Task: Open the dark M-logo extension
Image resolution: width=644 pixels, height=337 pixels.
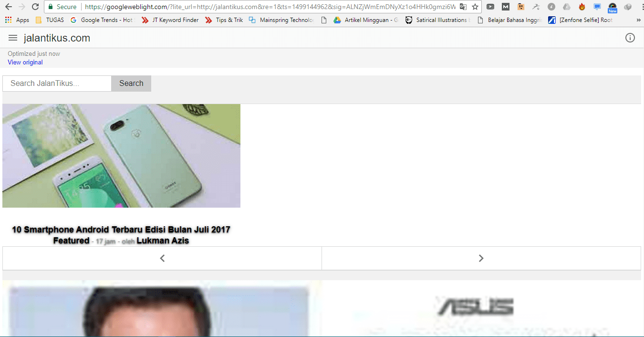Action: 506,7
